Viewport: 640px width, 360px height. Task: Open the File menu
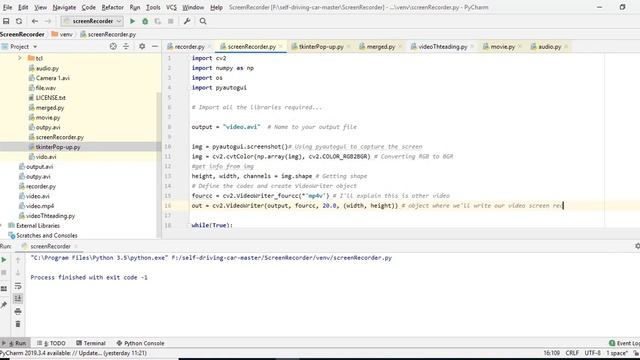coord(7,7)
